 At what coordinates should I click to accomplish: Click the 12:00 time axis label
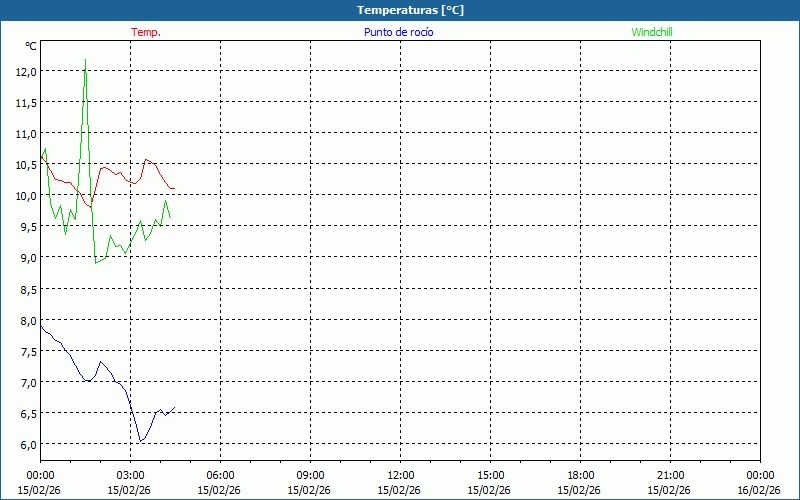pyautogui.click(x=400, y=475)
